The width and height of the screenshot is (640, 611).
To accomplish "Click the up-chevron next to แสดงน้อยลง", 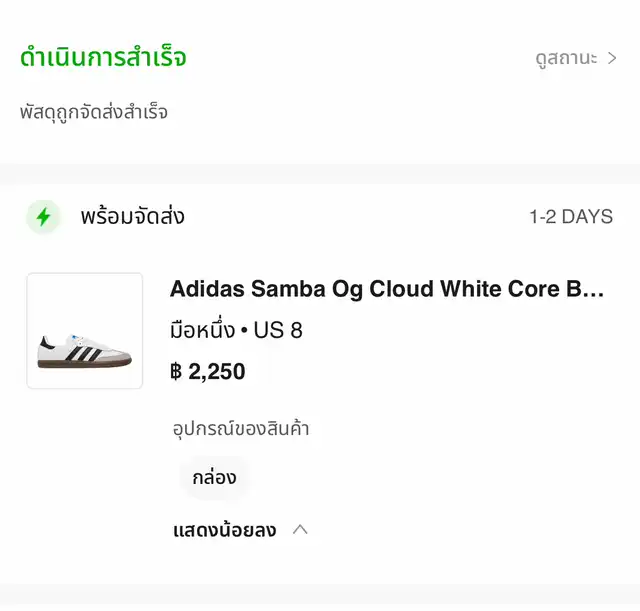I will coord(299,530).
